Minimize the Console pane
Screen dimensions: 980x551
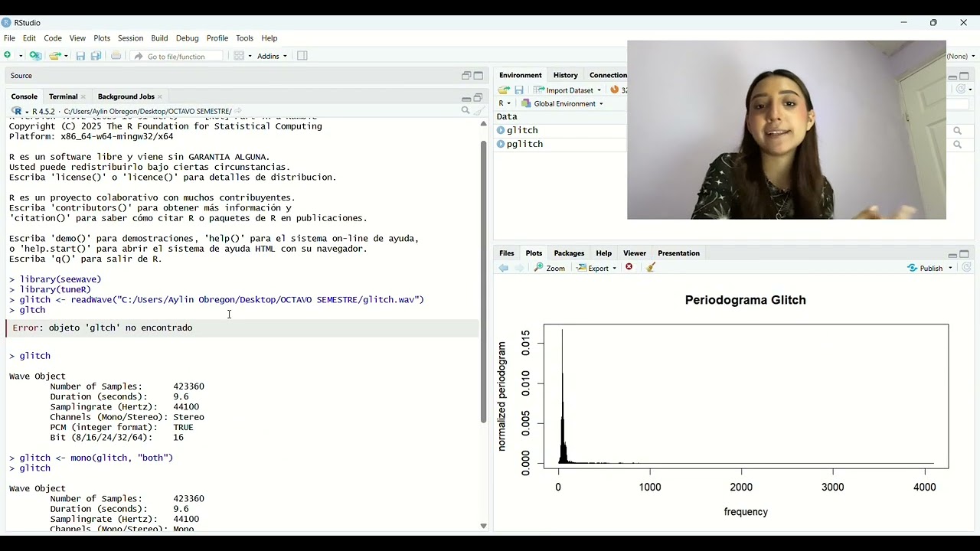[465, 98]
